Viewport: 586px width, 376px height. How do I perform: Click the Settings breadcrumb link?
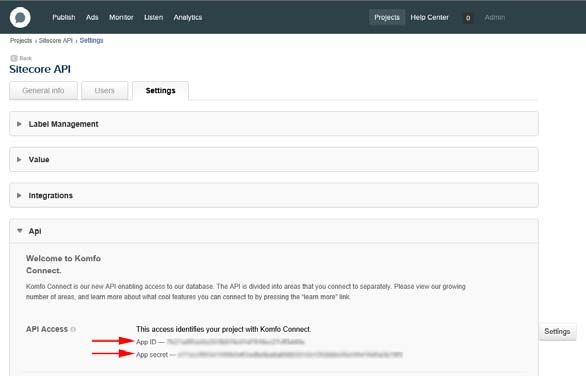click(x=91, y=40)
